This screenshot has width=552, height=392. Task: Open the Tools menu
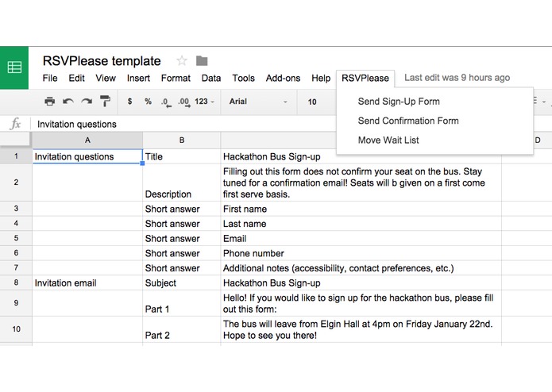click(x=243, y=78)
